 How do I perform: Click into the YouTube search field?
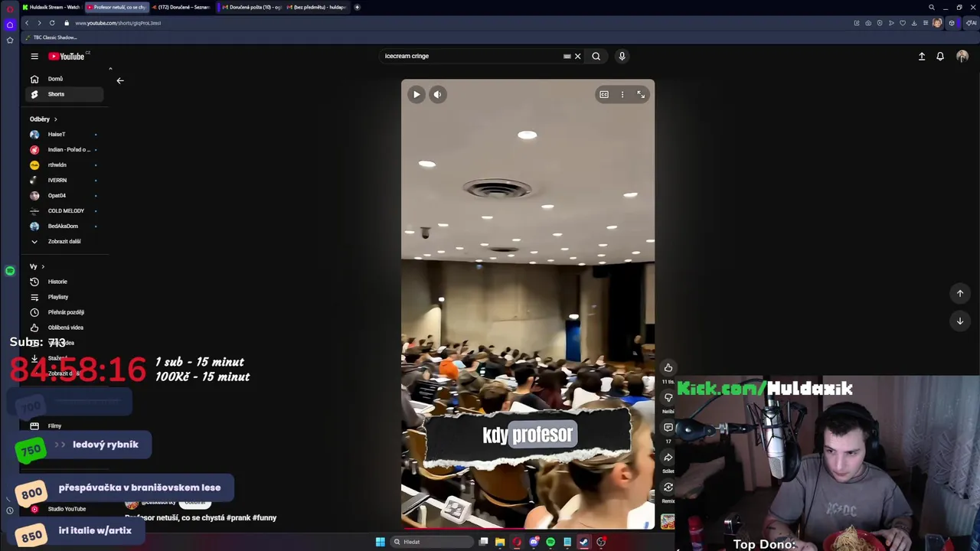tap(471, 56)
